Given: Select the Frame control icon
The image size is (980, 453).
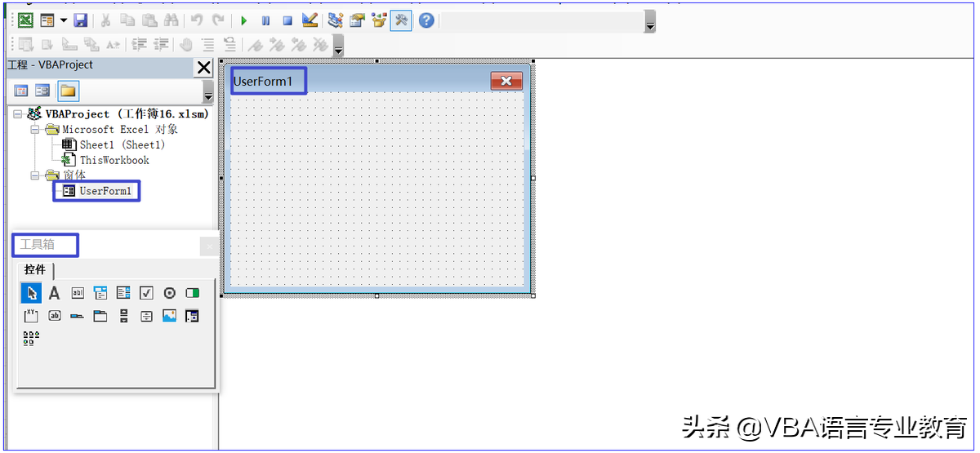Looking at the screenshot, I should coord(32,316).
